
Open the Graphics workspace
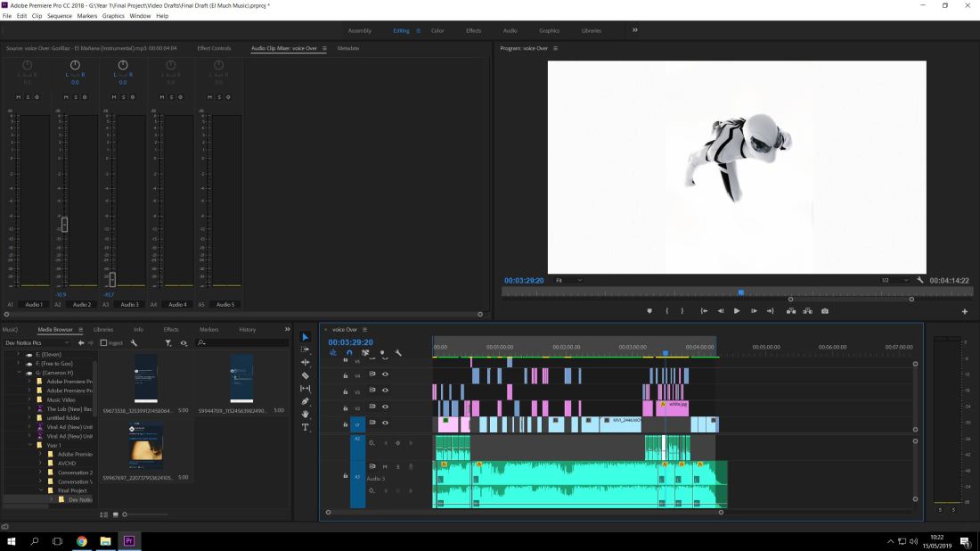click(549, 30)
